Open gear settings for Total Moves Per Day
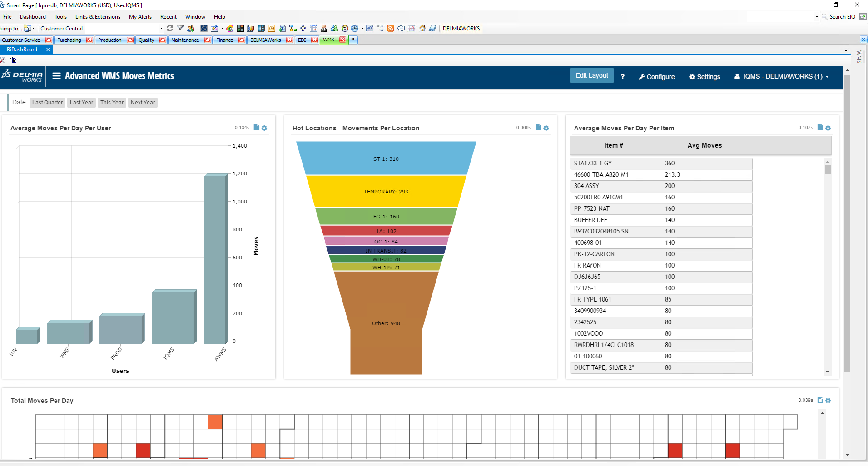Screen dimensions: 868x466 pos(828,401)
